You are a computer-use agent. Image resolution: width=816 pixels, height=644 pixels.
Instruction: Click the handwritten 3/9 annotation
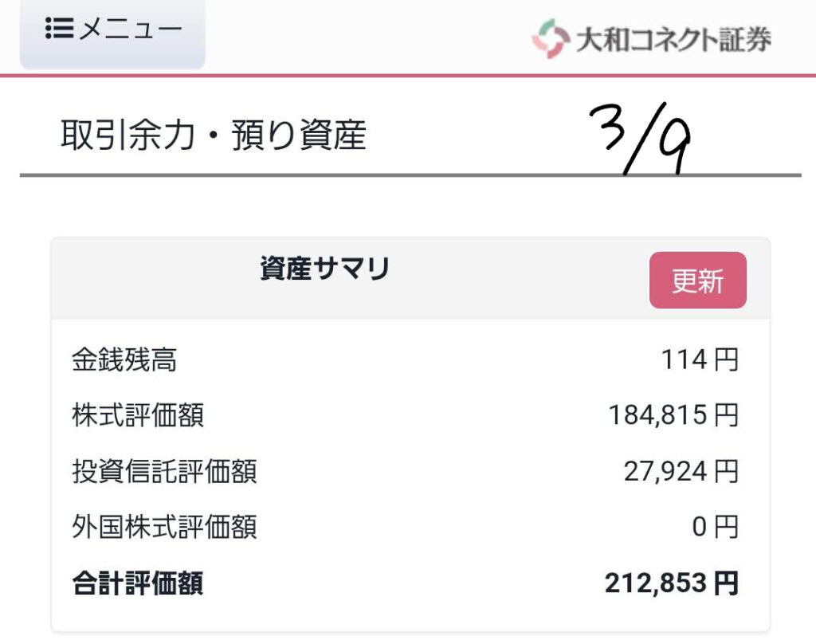(641, 139)
